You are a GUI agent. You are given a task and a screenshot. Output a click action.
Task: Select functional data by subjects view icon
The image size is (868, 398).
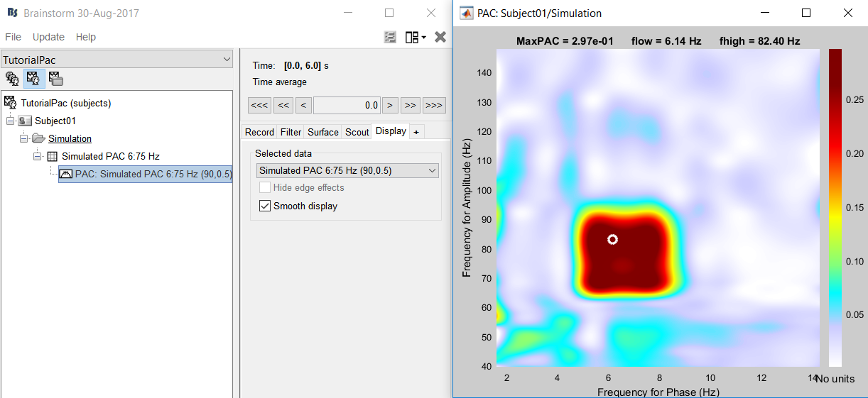(33, 78)
